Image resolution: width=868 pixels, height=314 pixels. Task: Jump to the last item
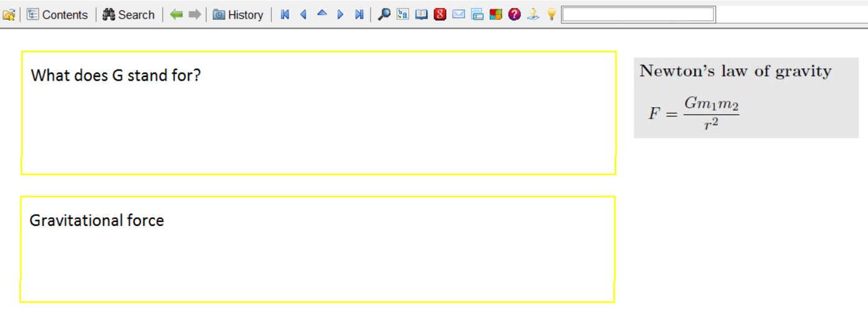[x=359, y=14]
